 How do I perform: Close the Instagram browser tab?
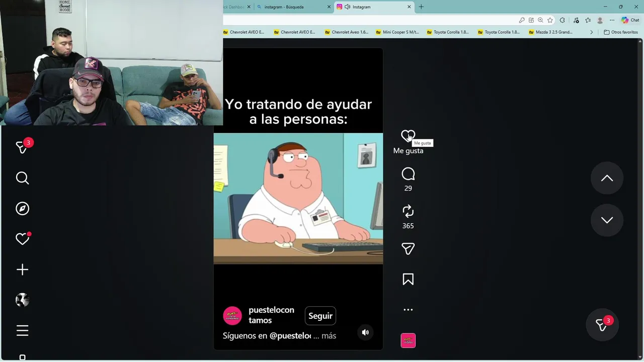(409, 7)
